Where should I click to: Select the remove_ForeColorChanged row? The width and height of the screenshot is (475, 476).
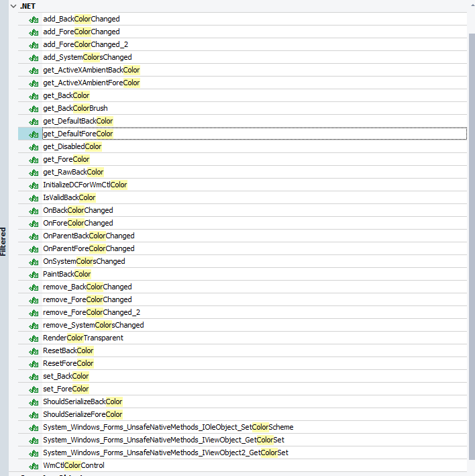[242, 299]
